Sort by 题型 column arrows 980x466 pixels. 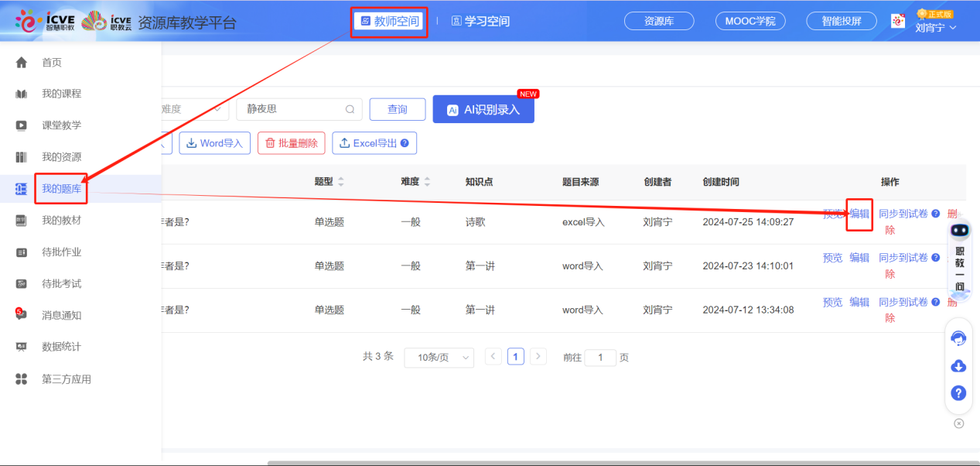341,182
